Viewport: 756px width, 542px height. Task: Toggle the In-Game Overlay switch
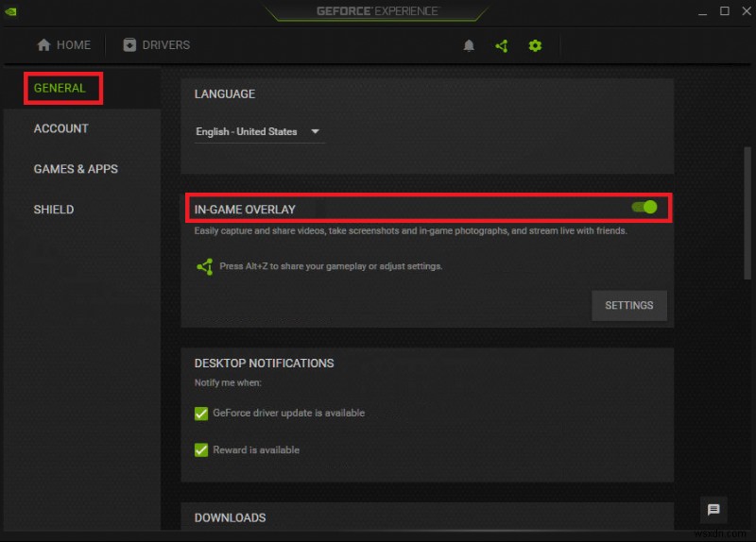[644, 207]
